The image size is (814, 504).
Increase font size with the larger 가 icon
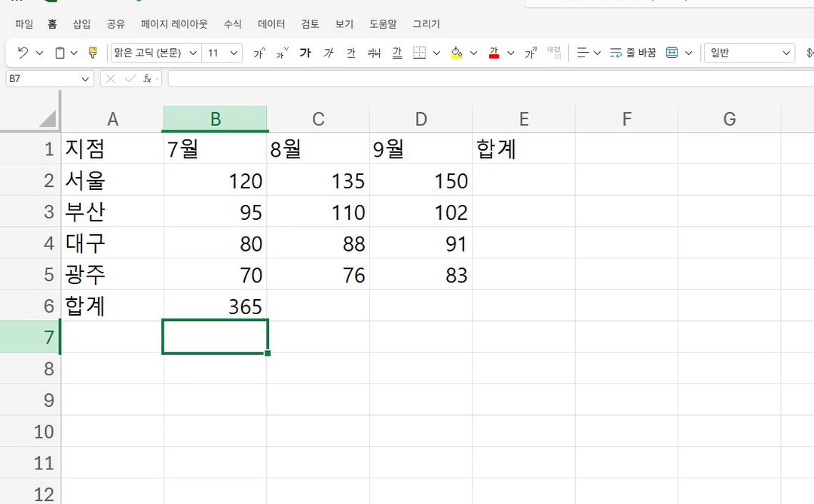coord(259,53)
